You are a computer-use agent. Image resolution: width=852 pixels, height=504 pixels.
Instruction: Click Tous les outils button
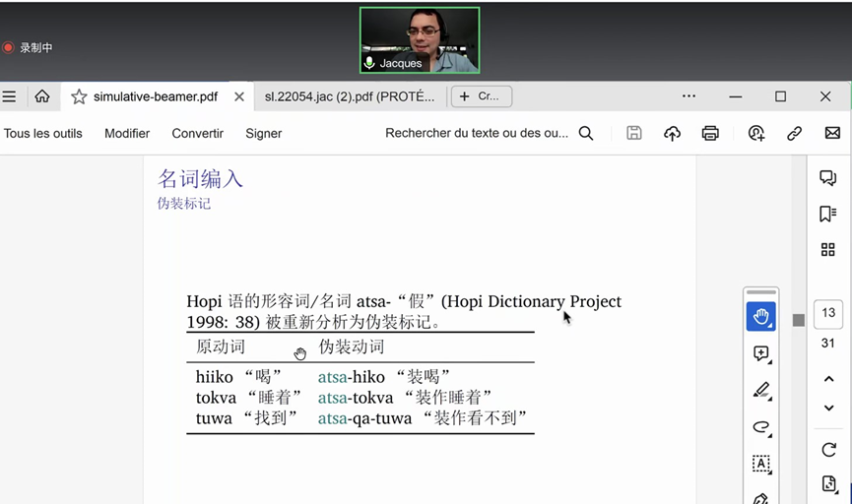coord(43,133)
